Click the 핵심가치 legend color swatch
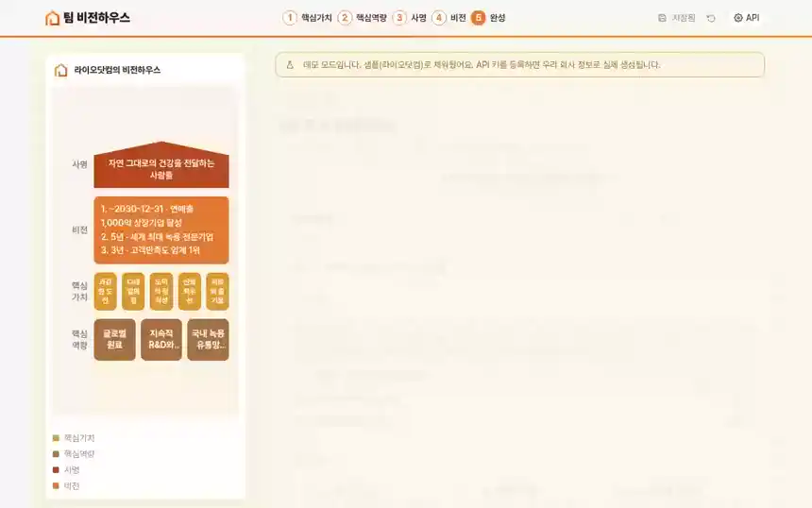Image resolution: width=812 pixels, height=508 pixels. [x=56, y=438]
